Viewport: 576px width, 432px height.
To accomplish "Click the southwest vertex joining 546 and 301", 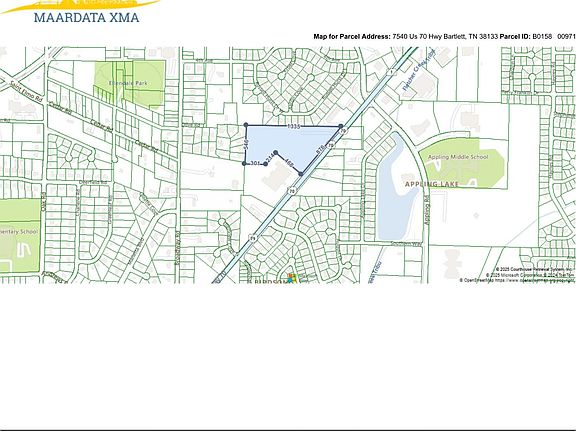I will point(244,163).
